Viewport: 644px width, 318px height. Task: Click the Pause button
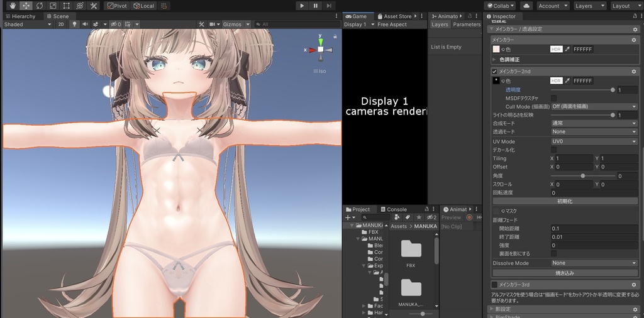[316, 6]
